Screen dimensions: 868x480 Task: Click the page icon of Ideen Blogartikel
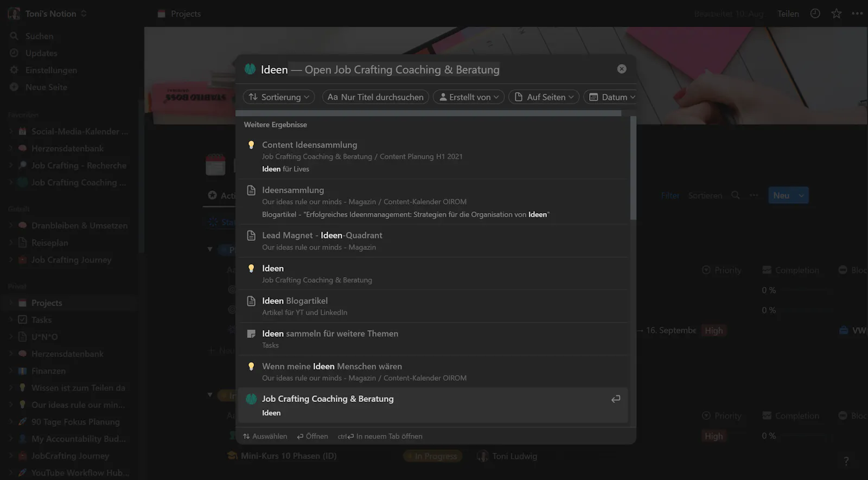pos(251,301)
